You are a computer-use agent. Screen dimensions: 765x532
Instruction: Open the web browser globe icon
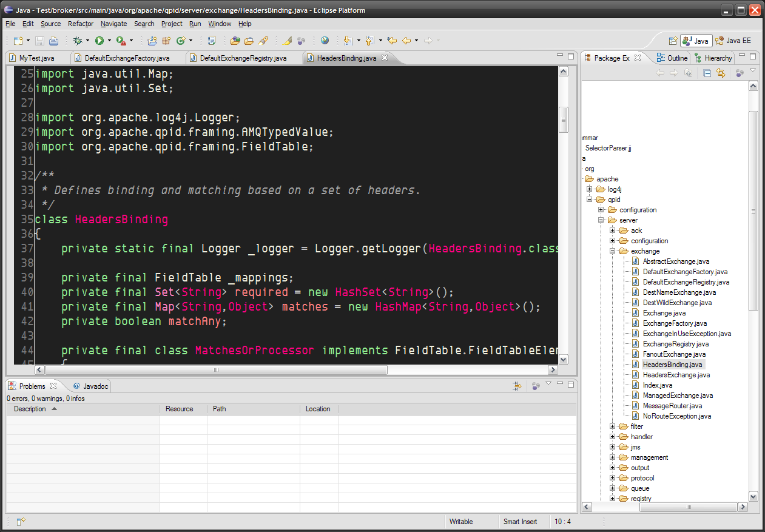(x=325, y=41)
